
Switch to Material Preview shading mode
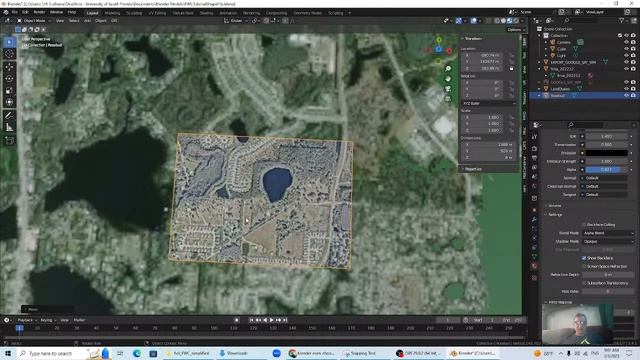tap(510, 20)
